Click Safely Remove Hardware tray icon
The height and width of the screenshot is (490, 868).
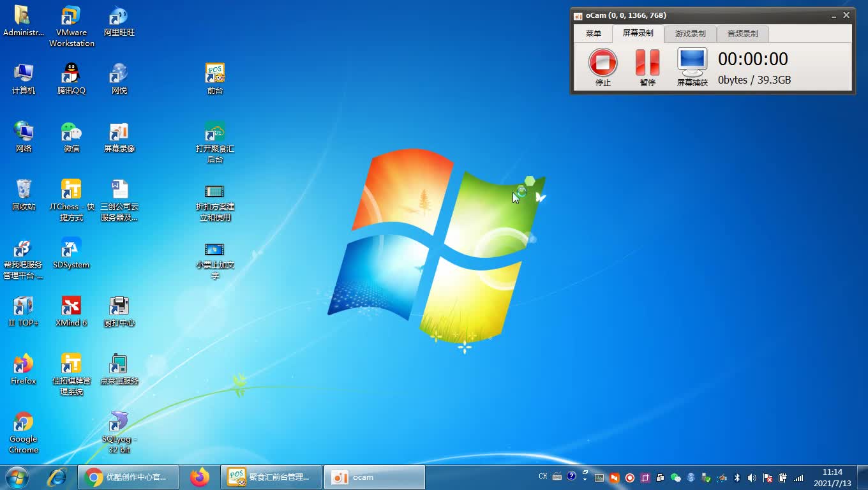tap(706, 477)
